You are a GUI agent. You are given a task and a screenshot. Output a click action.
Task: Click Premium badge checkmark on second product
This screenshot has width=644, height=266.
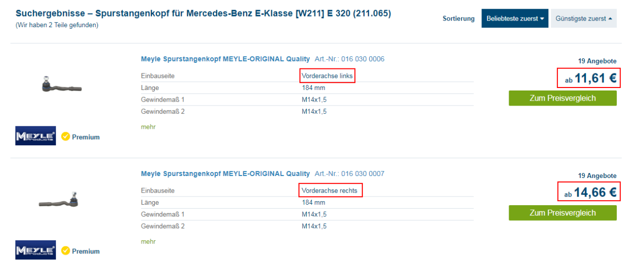click(x=65, y=250)
